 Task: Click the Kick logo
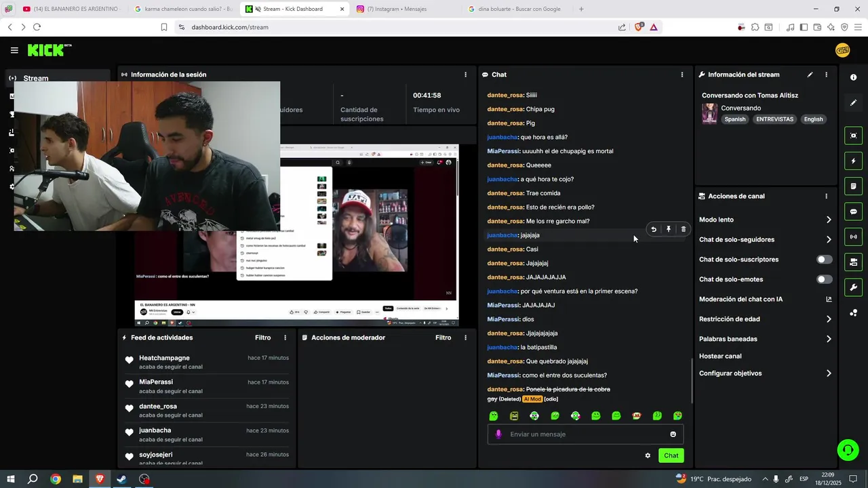[x=50, y=50]
